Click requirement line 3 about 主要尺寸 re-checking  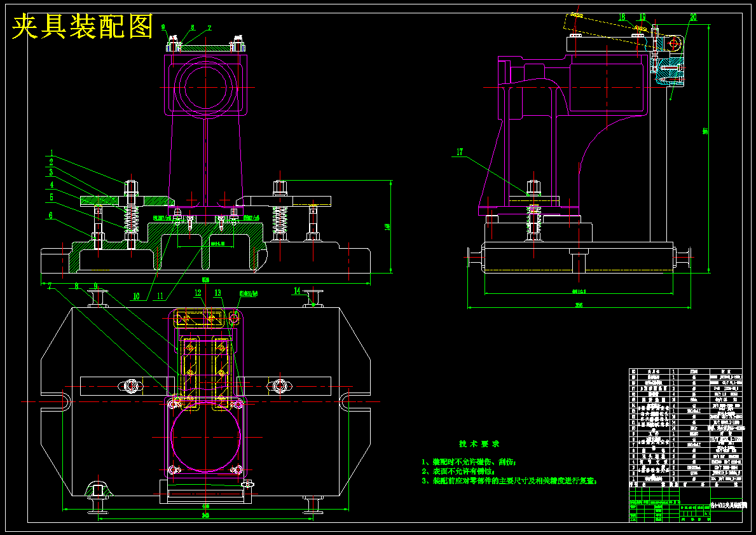(509, 481)
